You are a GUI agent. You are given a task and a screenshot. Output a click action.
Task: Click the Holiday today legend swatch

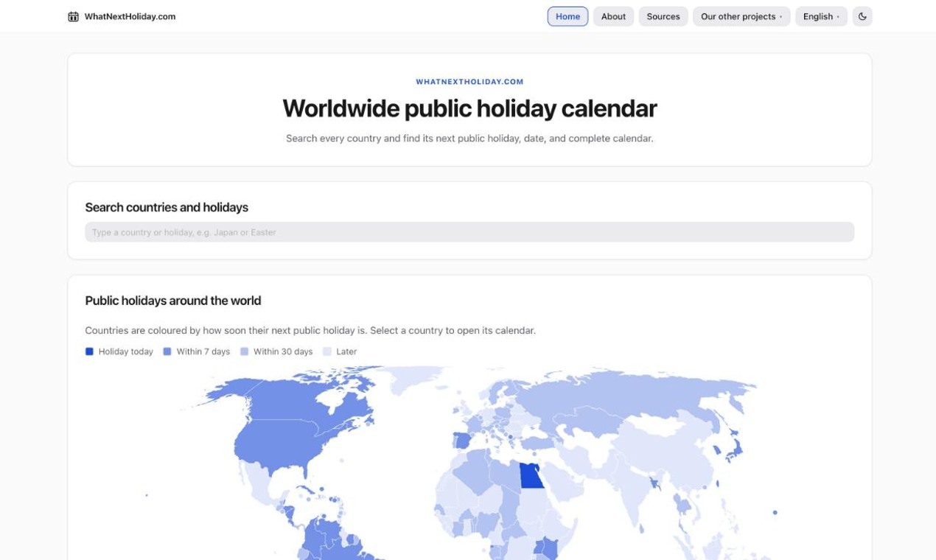point(89,351)
